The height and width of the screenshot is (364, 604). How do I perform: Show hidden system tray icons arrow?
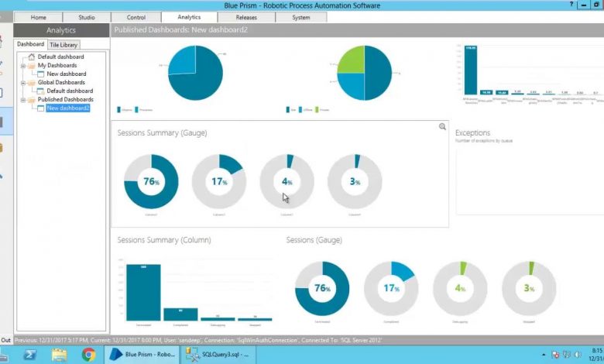pos(544,355)
